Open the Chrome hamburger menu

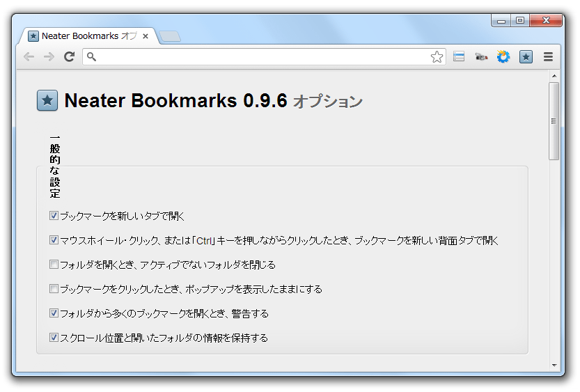[x=548, y=56]
